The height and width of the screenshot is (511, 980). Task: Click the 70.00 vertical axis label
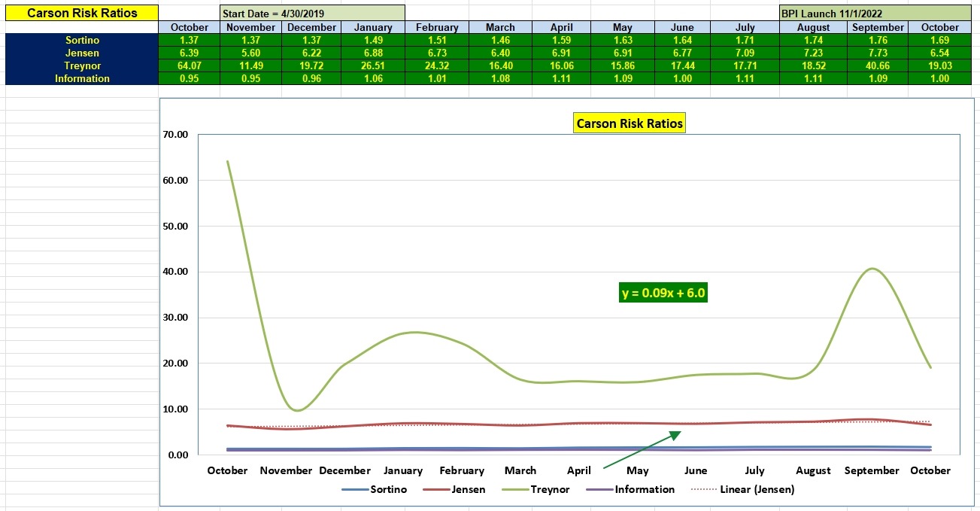[176, 135]
